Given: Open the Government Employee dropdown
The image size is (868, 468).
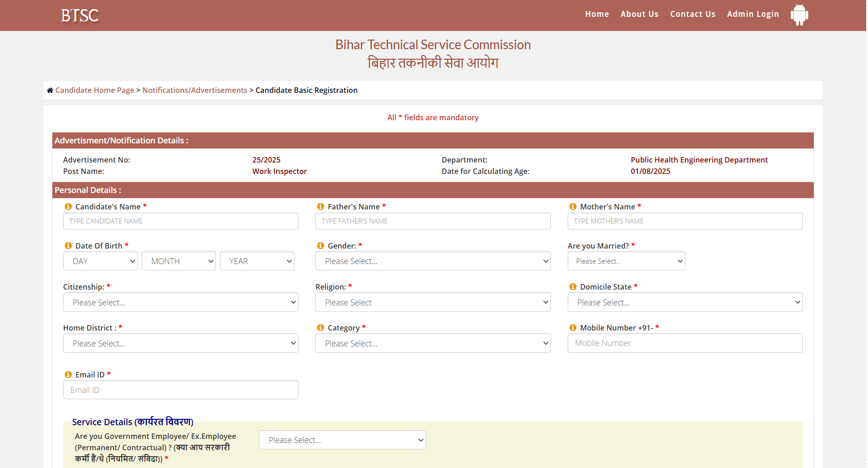Looking at the screenshot, I should click(x=342, y=440).
